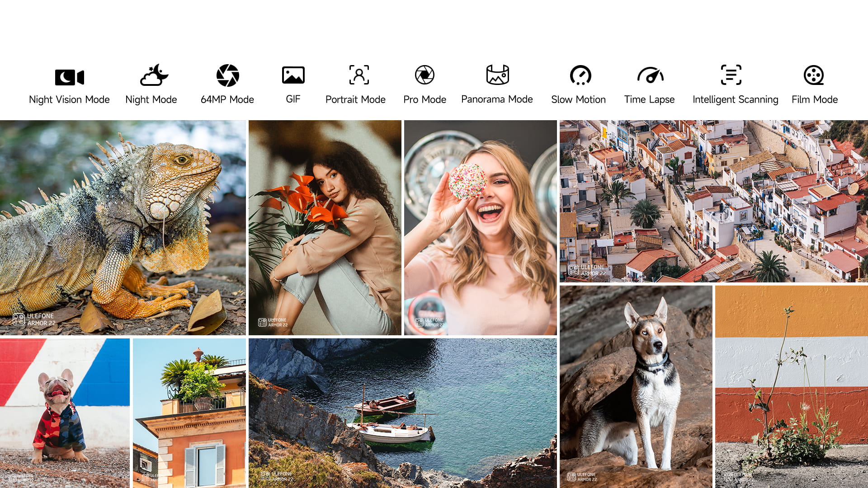This screenshot has height=488, width=868.
Task: View the woman with sprinkled donut photo
Action: coord(480,227)
